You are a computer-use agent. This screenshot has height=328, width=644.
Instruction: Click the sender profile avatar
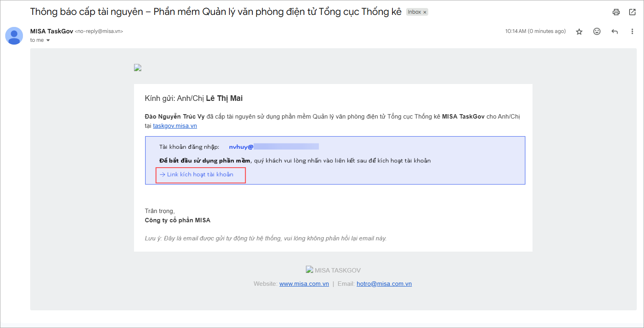coord(14,36)
